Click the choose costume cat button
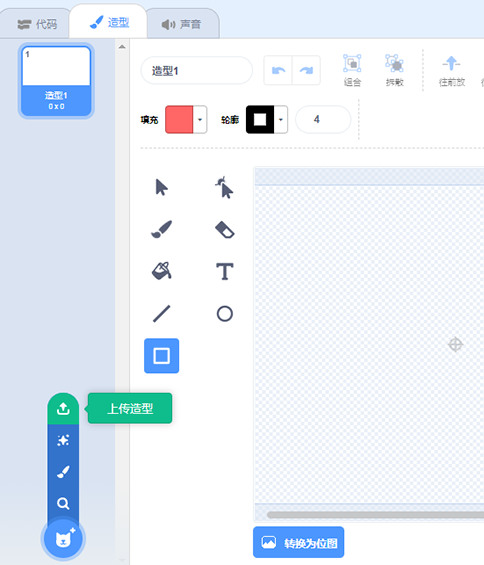 pos(63,539)
